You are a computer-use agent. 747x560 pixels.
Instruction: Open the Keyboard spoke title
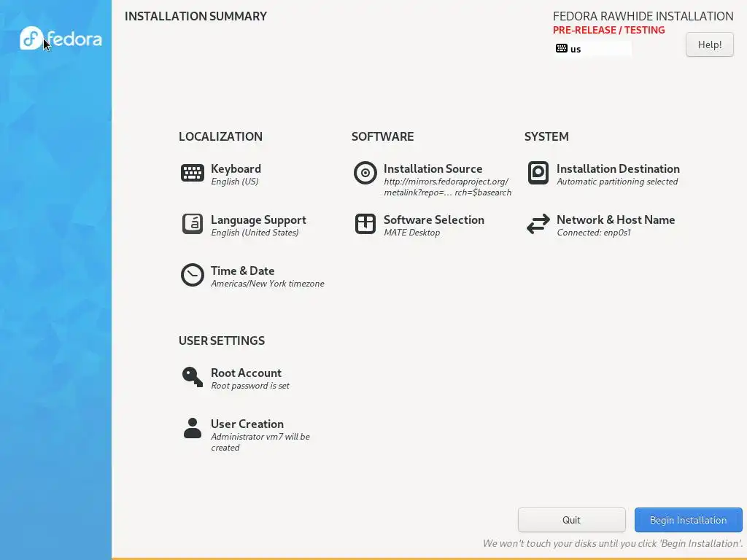point(236,168)
